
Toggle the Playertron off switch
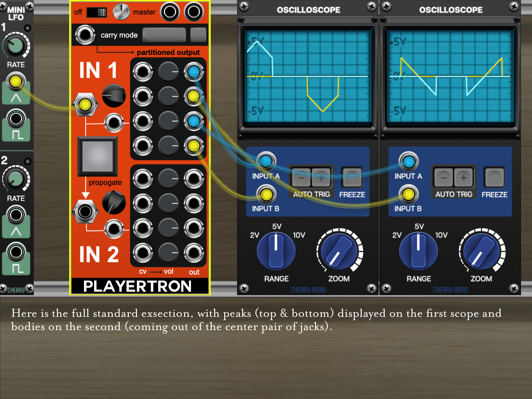point(97,12)
